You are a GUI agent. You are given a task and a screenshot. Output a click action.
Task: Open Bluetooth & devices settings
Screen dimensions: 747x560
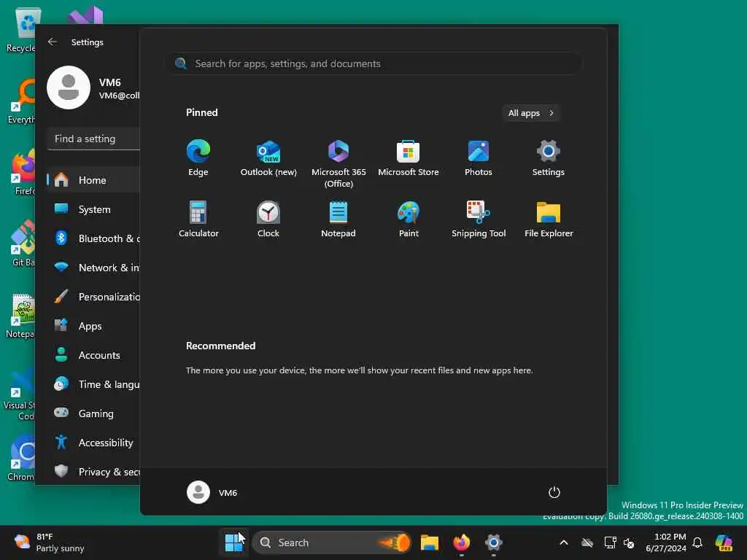click(x=94, y=238)
